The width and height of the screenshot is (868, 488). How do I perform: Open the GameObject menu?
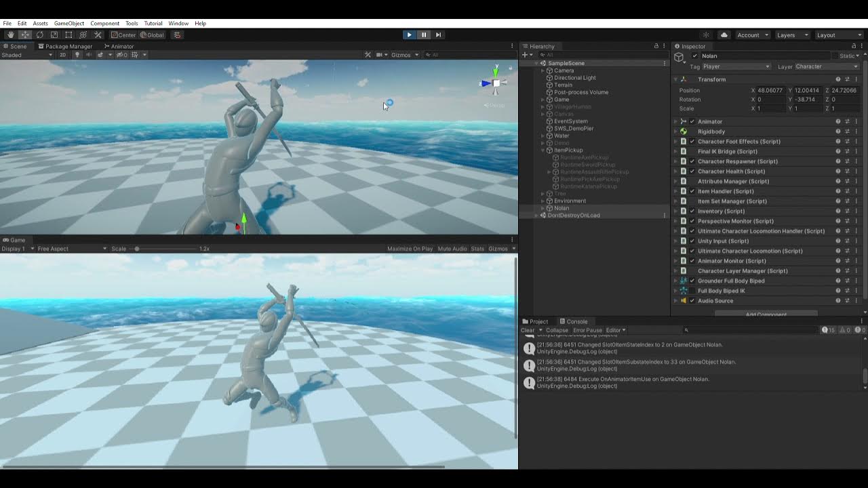69,23
